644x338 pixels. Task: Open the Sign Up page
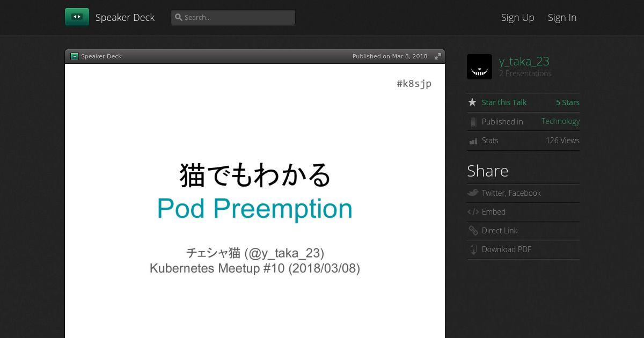click(x=517, y=17)
